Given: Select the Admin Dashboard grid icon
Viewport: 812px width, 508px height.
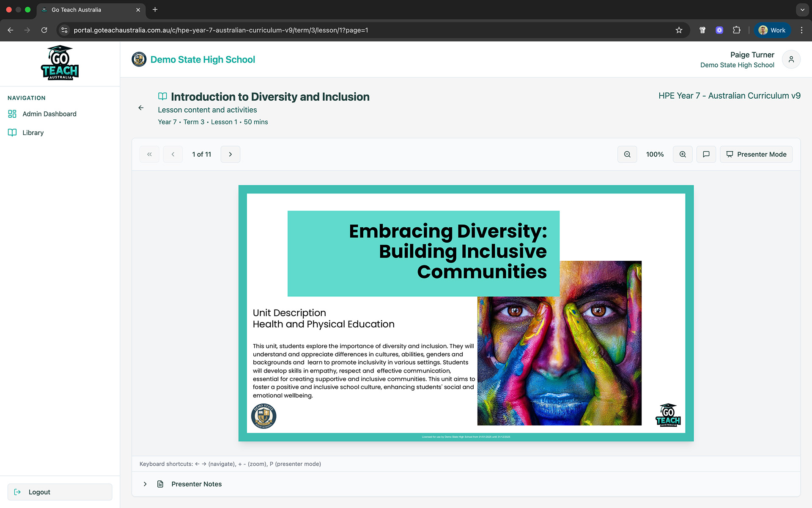Looking at the screenshot, I should pyautogui.click(x=11, y=113).
